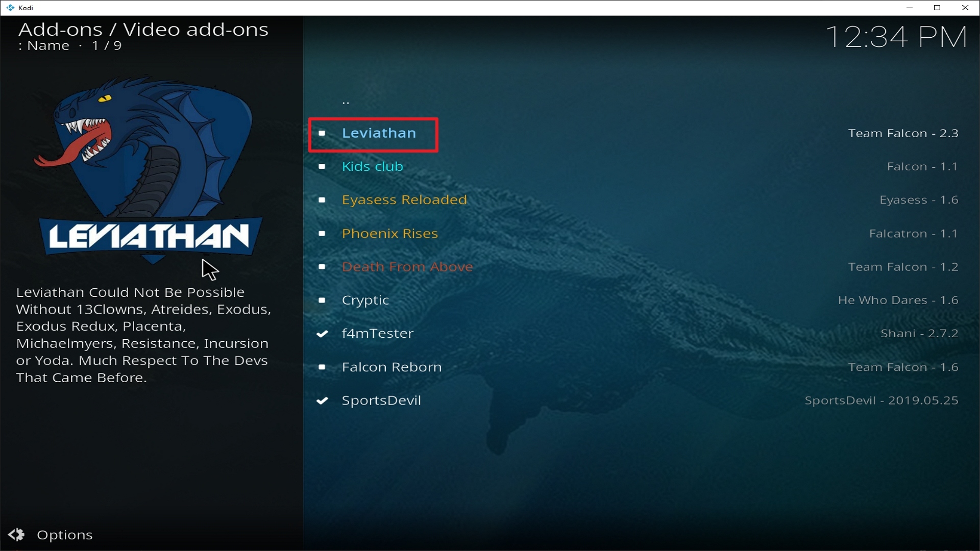
Task: Click the Leviathan description text
Action: pyautogui.click(x=143, y=335)
